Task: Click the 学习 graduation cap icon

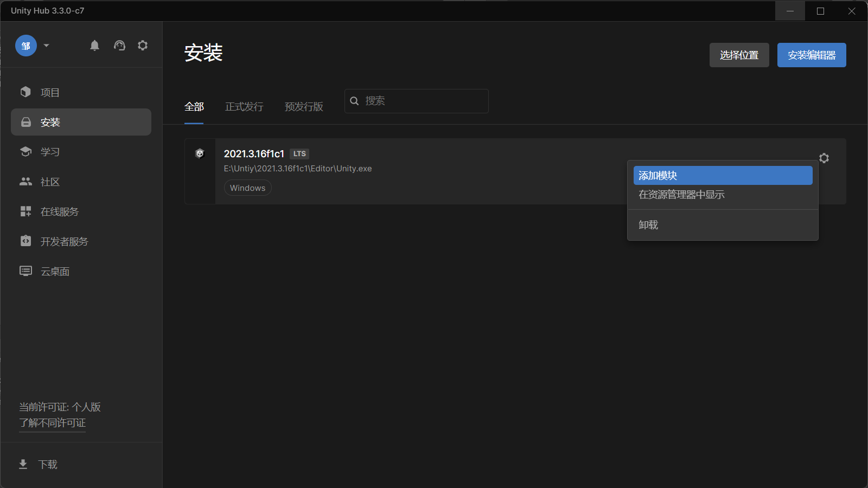Action: [x=25, y=151]
